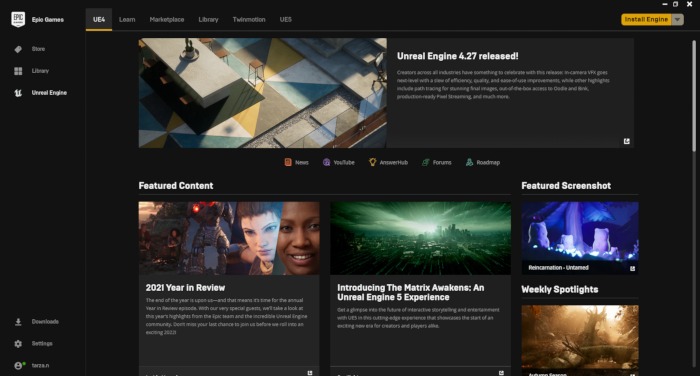The height and width of the screenshot is (376, 700).
Task: Open the Library grid icon in sidebar
Action: coord(18,71)
